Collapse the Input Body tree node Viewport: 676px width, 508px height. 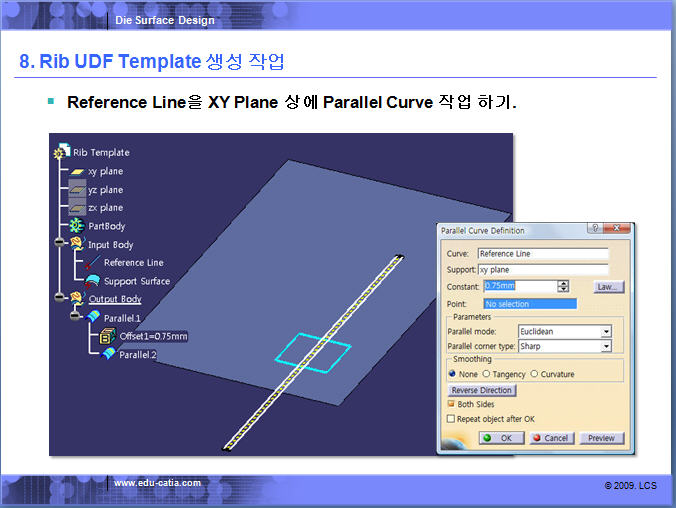[x=60, y=244]
